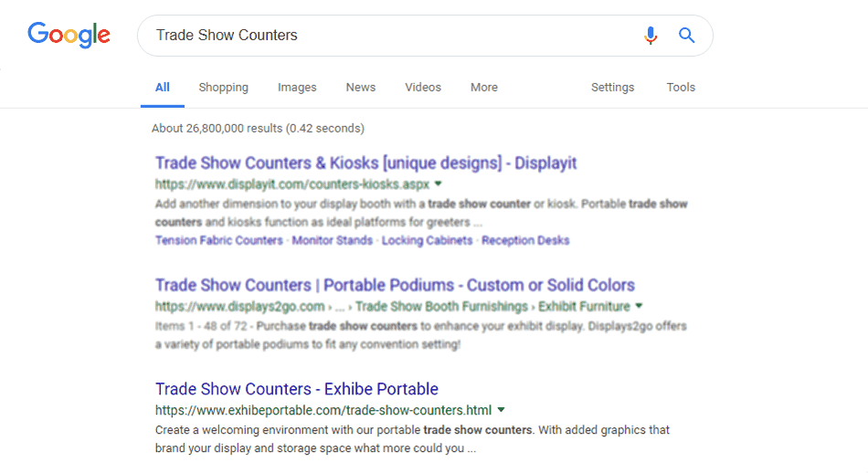Image resolution: width=868 pixels, height=473 pixels.
Task: Click the microphone voice search icon
Action: tap(651, 36)
